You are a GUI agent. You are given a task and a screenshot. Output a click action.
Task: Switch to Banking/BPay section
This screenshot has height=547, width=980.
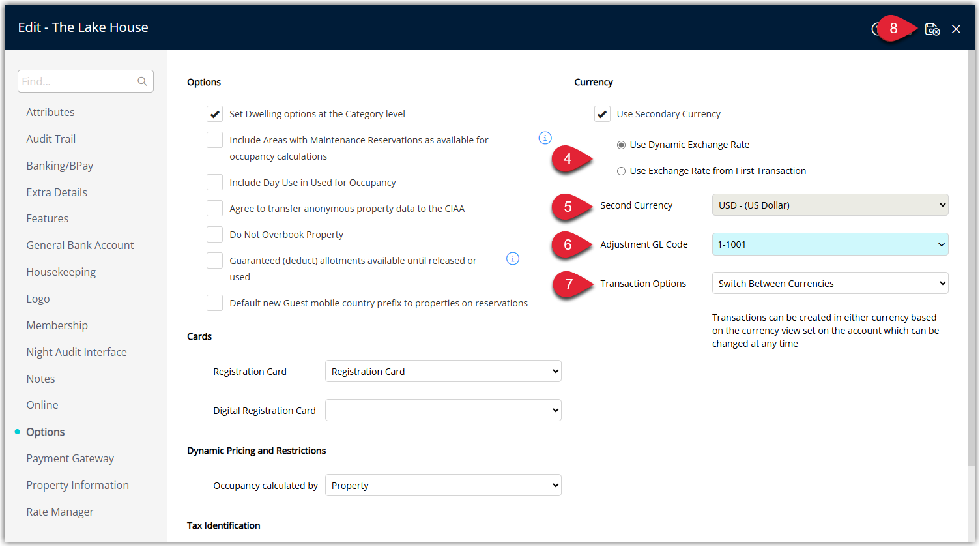click(60, 166)
